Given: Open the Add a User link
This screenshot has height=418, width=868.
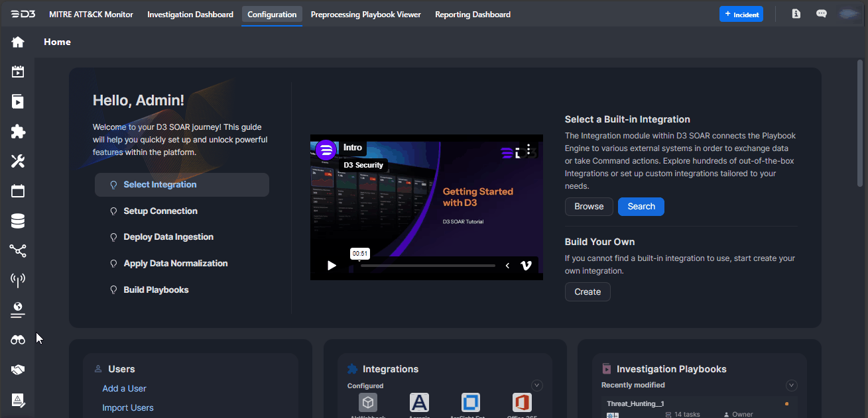Looking at the screenshot, I should (124, 389).
